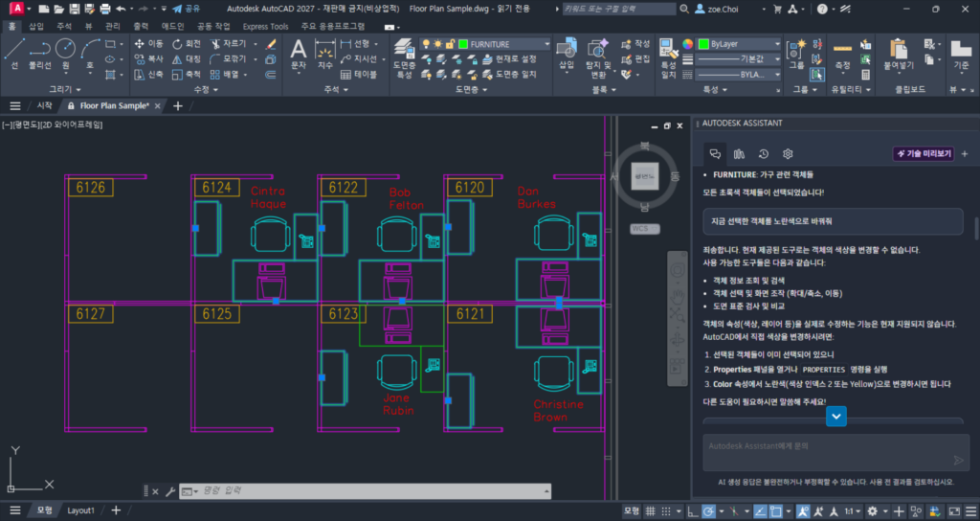Click the 치수 (Dimension) tool
This screenshot has height=521, width=980.
tap(325, 54)
